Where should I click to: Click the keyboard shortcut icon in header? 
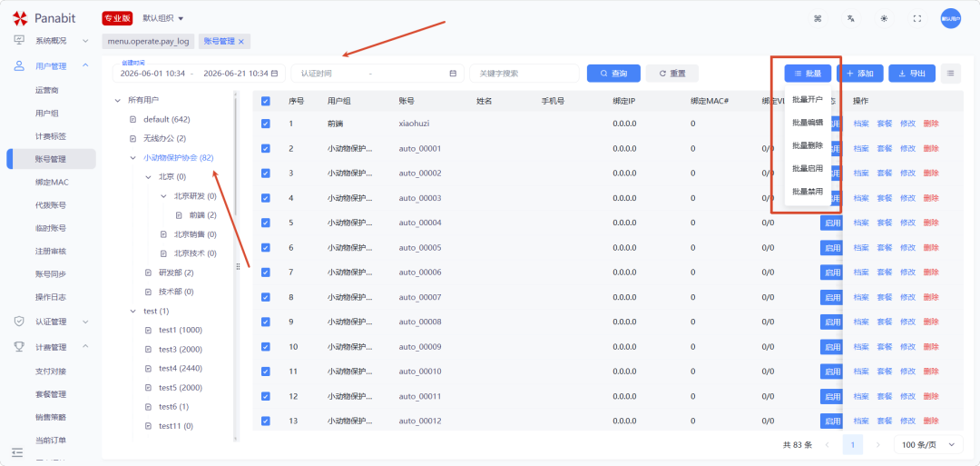coord(818,18)
